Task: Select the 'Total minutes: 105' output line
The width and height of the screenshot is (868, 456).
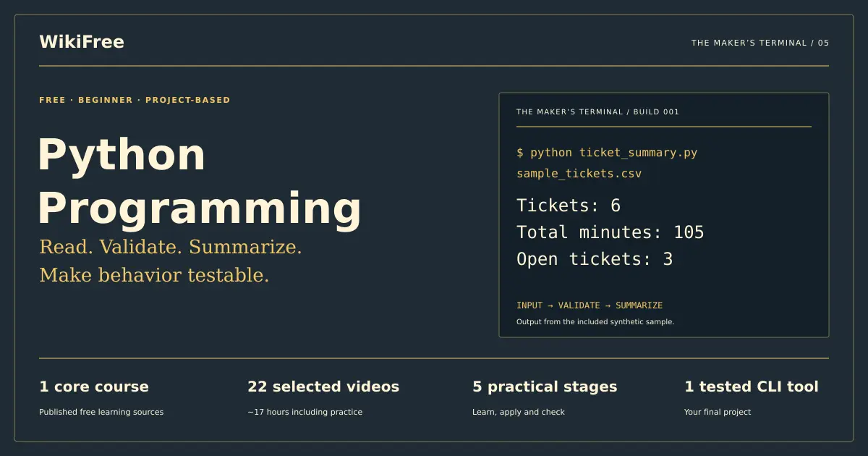Action: (x=610, y=232)
